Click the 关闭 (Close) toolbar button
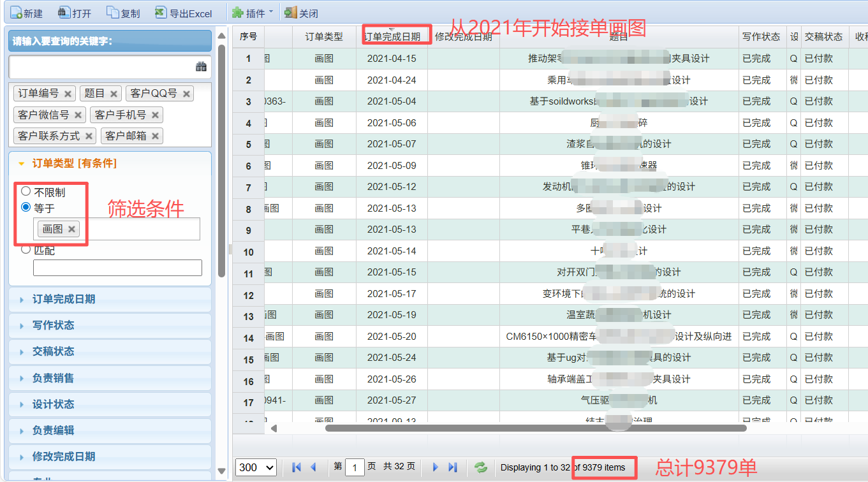Screen dimensions: 868x482 (302, 13)
